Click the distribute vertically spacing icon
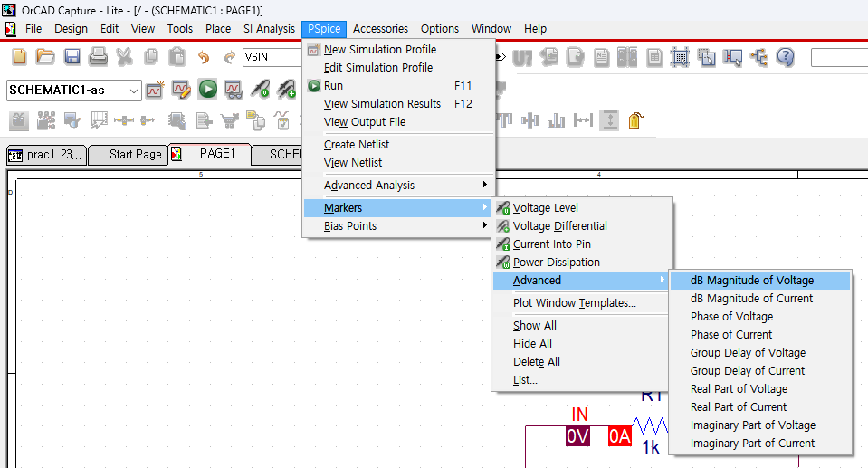Image resolution: width=868 pixels, height=468 pixels. coord(609,120)
